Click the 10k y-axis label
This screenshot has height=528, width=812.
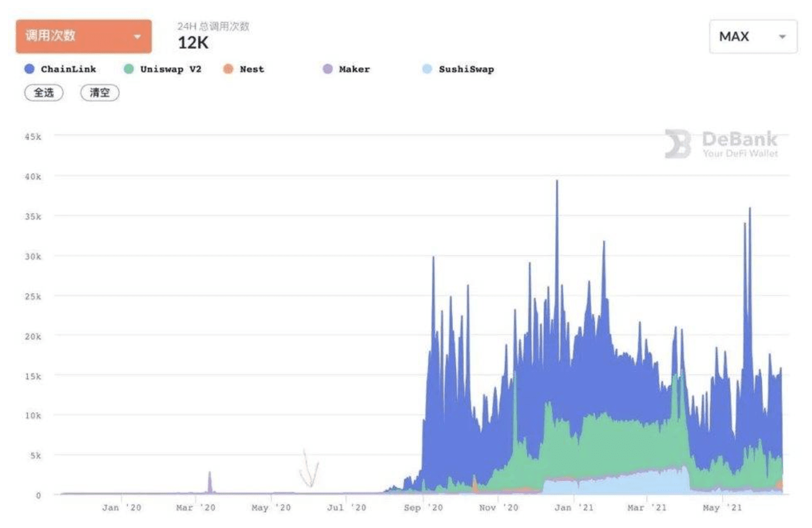[33, 416]
